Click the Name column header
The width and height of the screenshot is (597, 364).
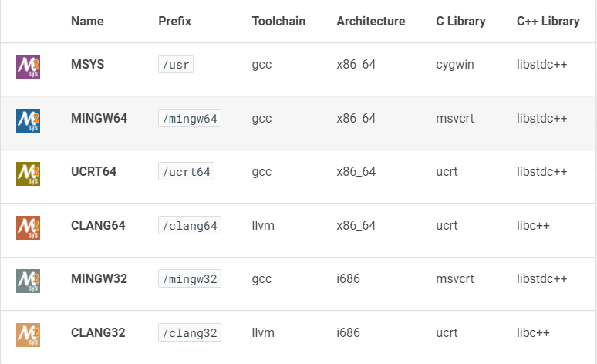point(87,21)
